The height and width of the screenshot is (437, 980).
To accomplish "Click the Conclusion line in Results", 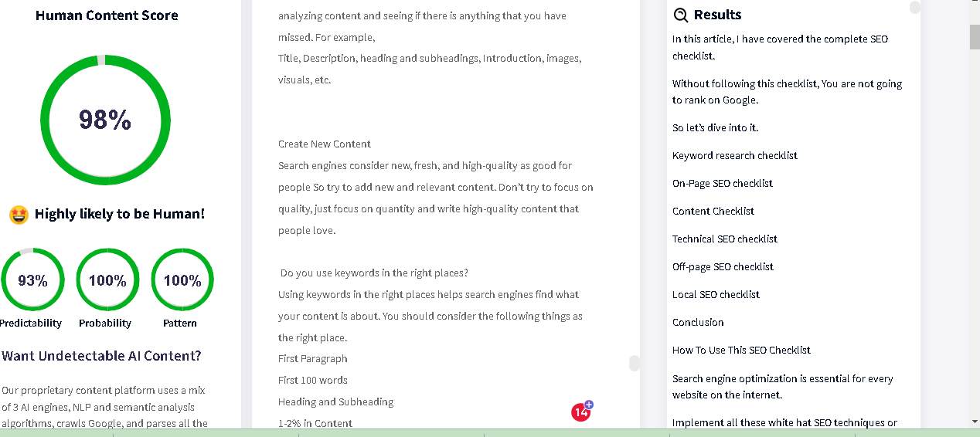I will (x=698, y=322).
